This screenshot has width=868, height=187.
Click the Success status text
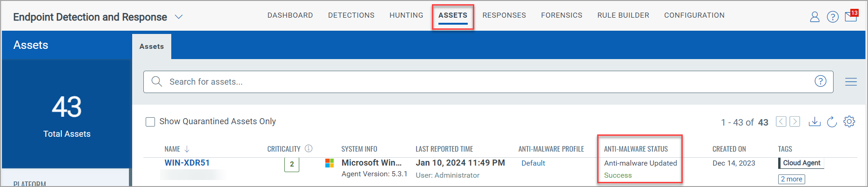(x=618, y=175)
